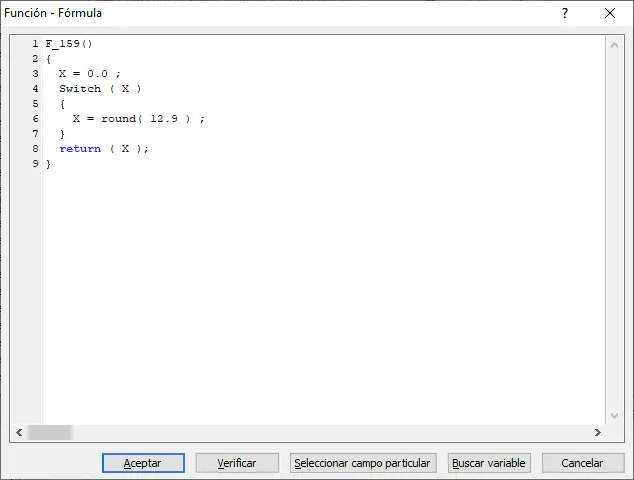
Task: Click the horizontal scrollbar thumb
Action: click(50, 432)
